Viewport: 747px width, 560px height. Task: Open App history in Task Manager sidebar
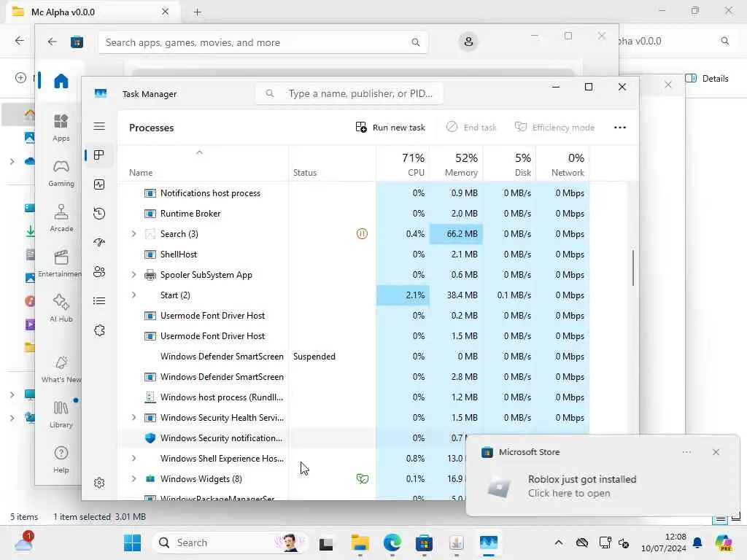[99, 214]
